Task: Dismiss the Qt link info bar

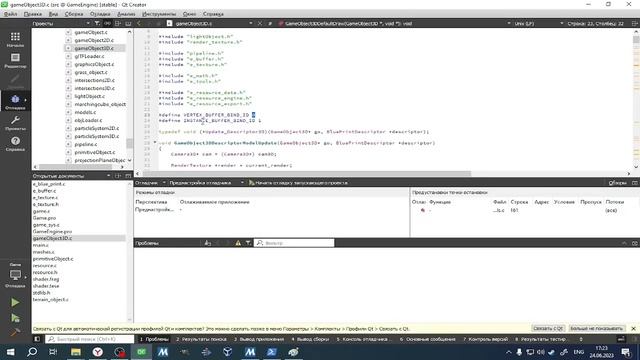Action: [633, 328]
